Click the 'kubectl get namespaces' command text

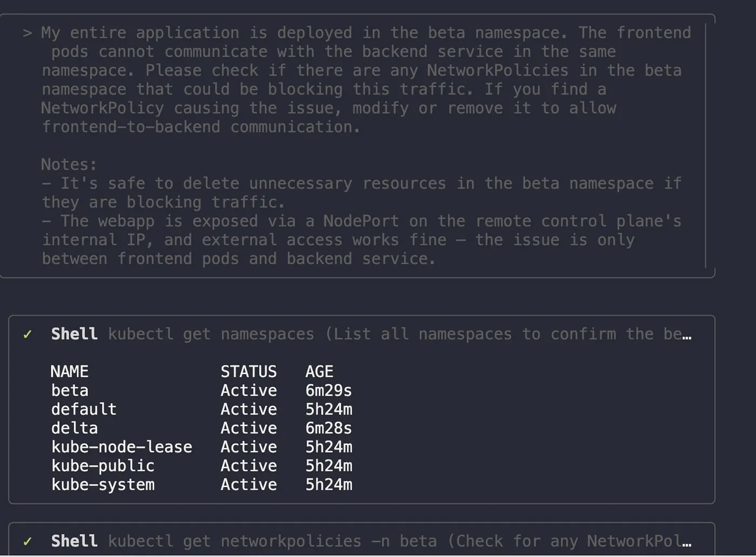[211, 334]
